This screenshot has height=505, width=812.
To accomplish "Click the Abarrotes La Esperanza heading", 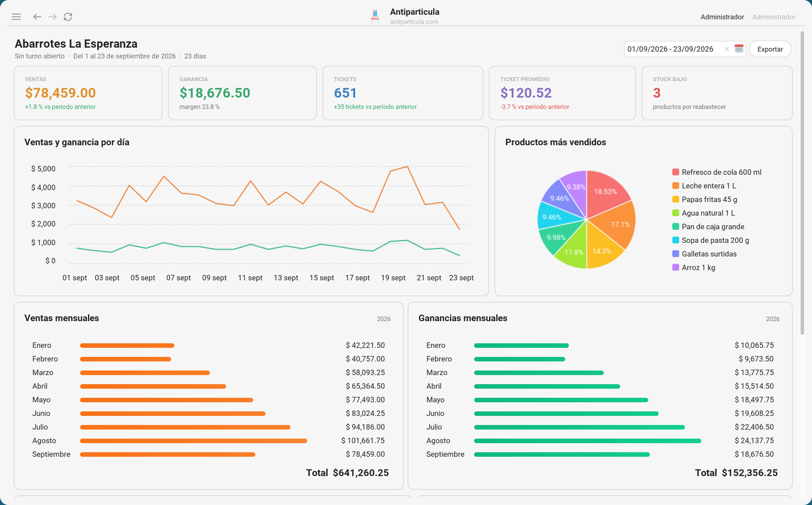I will coord(76,44).
